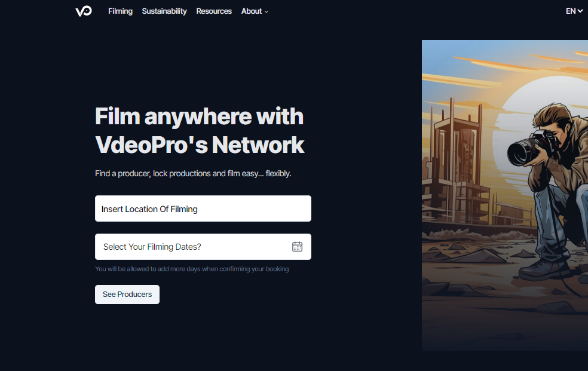Click the 'Find a producer, lock productions' tagline
This screenshot has height=371, width=588.
point(193,173)
